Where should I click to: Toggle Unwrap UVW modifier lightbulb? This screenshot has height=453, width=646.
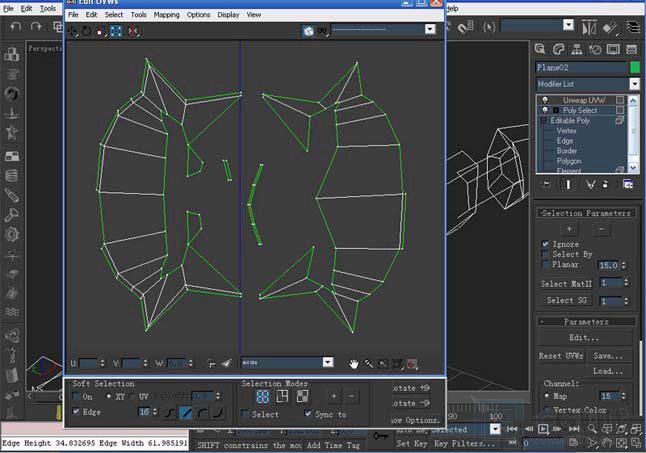[545, 100]
